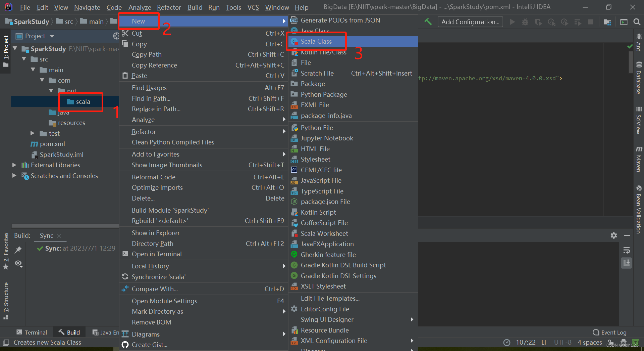Click the Stop square icon in toolbar
The width and height of the screenshot is (644, 351).
(591, 22)
